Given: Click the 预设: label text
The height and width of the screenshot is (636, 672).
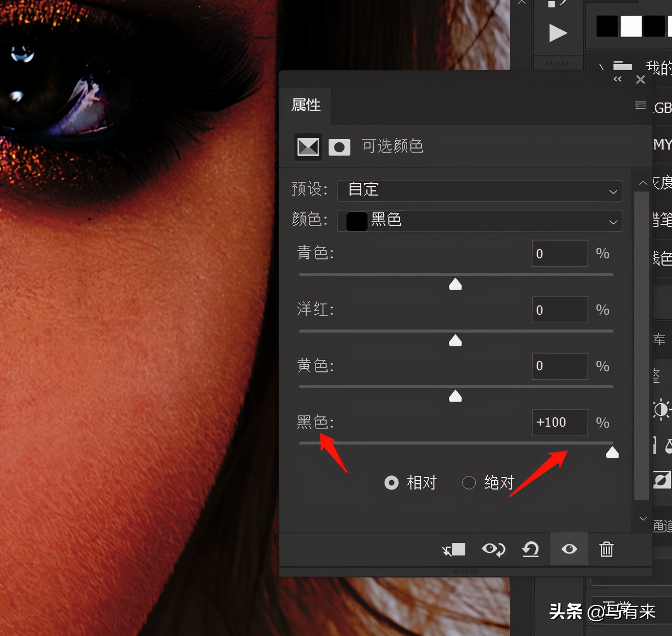Looking at the screenshot, I should pos(310,189).
